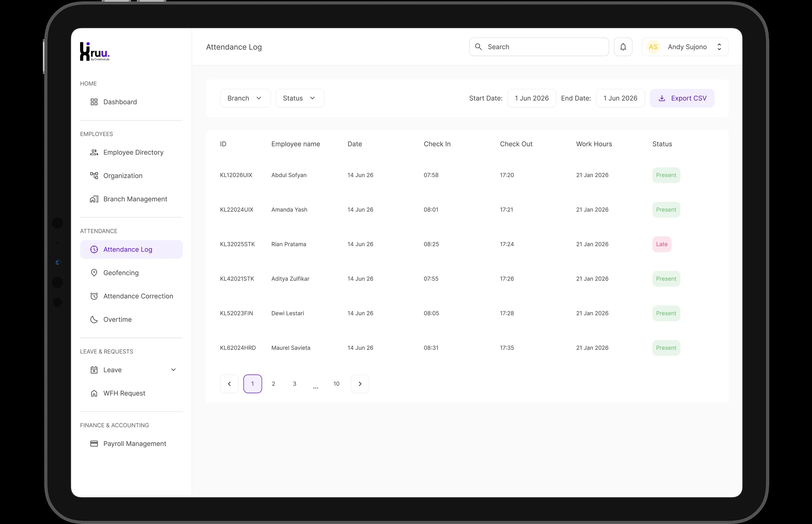Go to Organization in the sidebar

pyautogui.click(x=131, y=175)
